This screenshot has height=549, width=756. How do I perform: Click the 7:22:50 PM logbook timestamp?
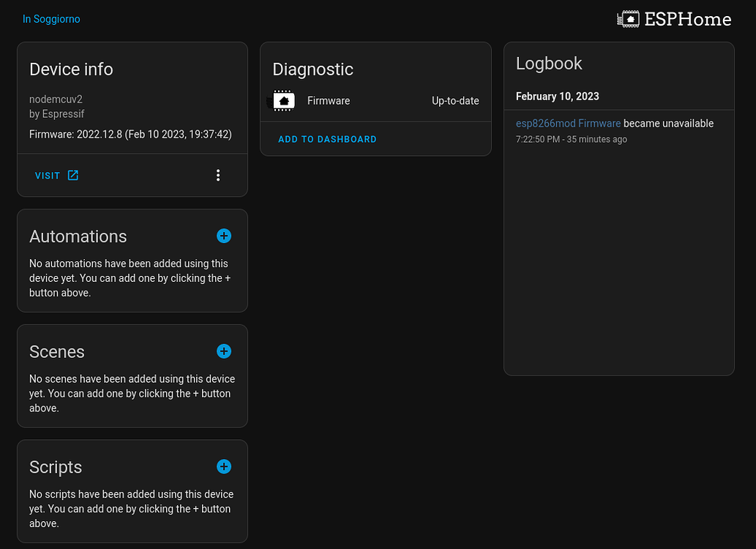click(x=537, y=139)
